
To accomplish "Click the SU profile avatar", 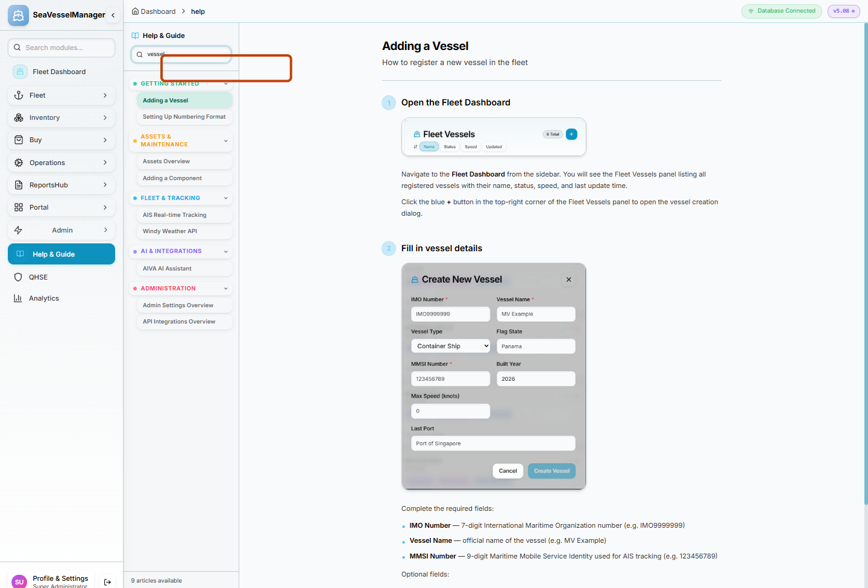I will pos(19,581).
